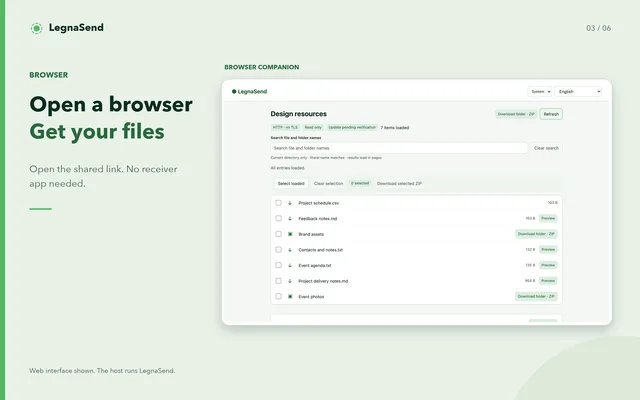
Task: Click the Event agenda.txt file name
Action: click(315, 265)
